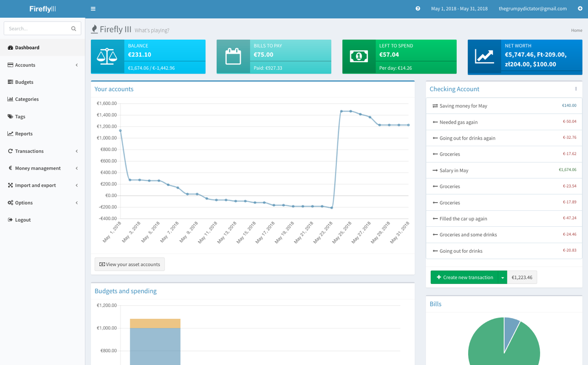Open the Salary in May transaction
The image size is (588, 365).
(x=454, y=170)
